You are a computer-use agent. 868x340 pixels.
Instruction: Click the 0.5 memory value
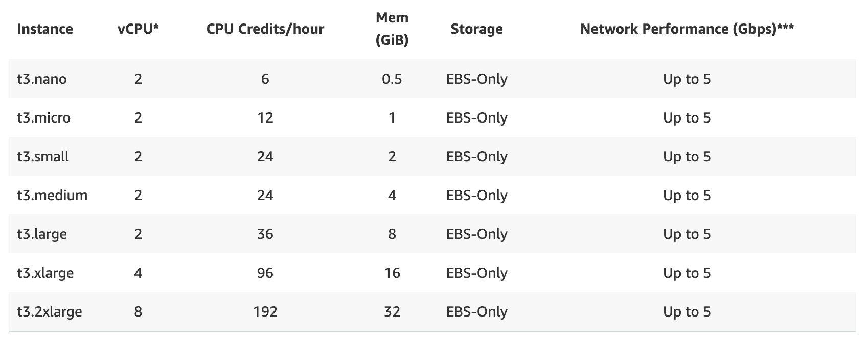(392, 79)
